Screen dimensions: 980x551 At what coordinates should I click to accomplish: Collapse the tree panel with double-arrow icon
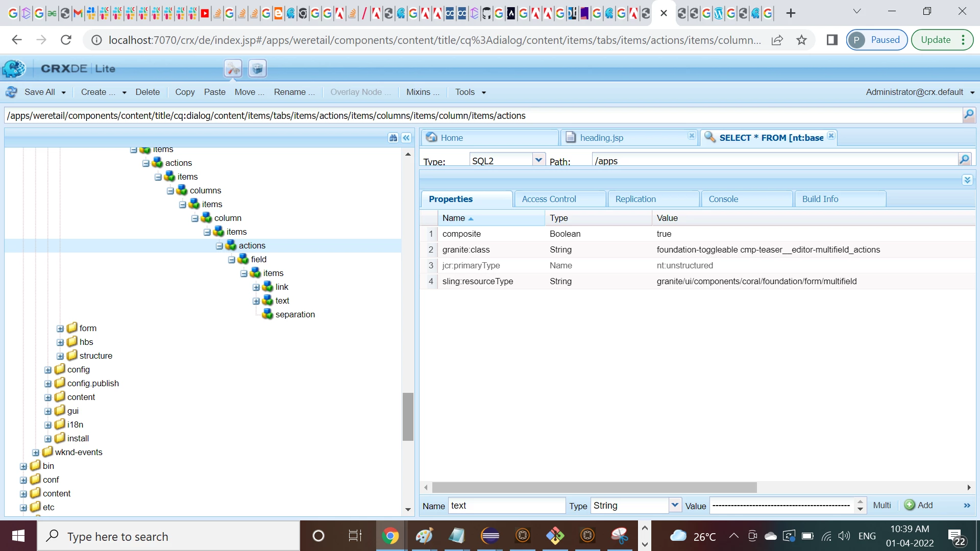point(406,138)
